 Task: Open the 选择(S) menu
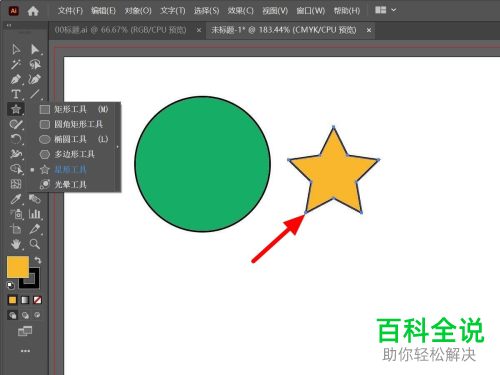coord(207,11)
